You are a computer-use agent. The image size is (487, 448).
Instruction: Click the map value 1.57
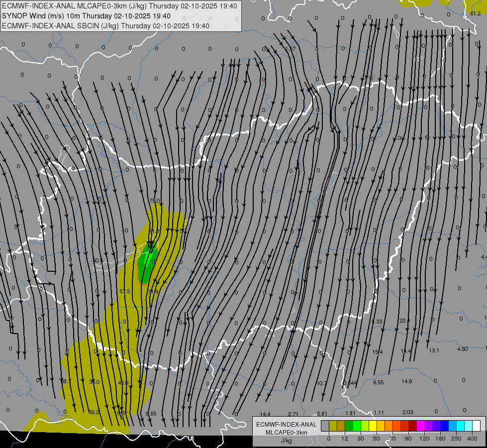[x=290, y=49]
